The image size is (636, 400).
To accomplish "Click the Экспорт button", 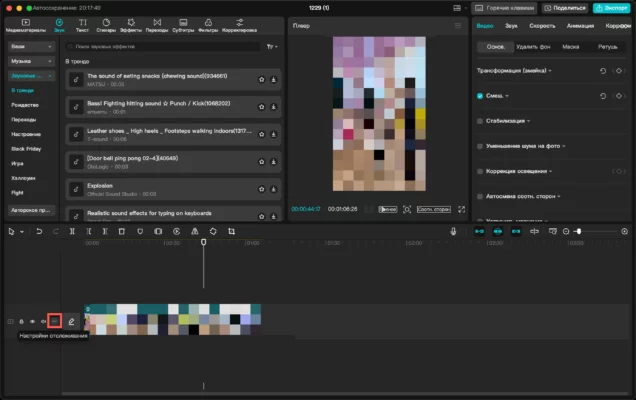I will (611, 8).
